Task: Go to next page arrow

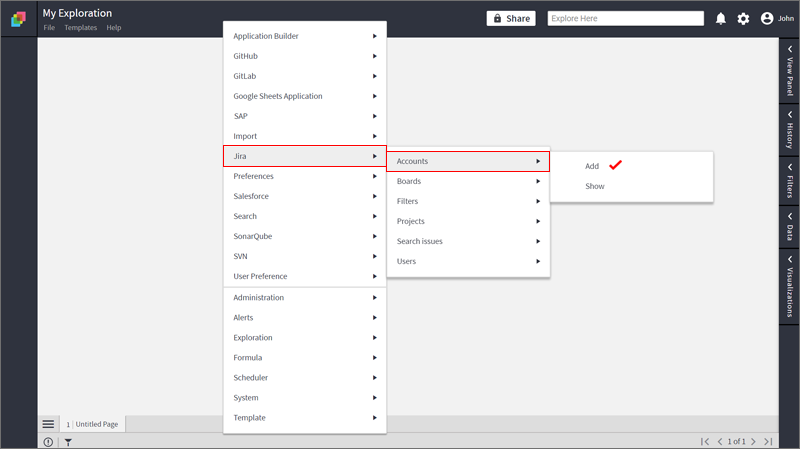Action: click(x=753, y=441)
